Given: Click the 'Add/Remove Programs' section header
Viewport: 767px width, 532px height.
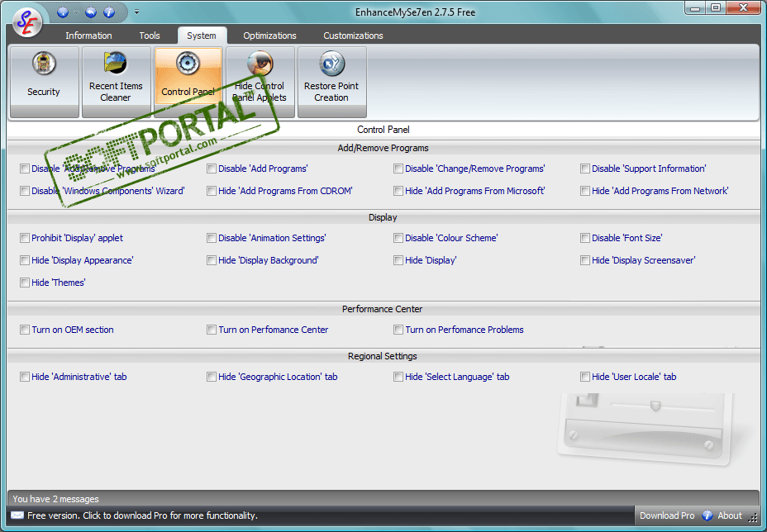Looking at the screenshot, I should coord(383,148).
